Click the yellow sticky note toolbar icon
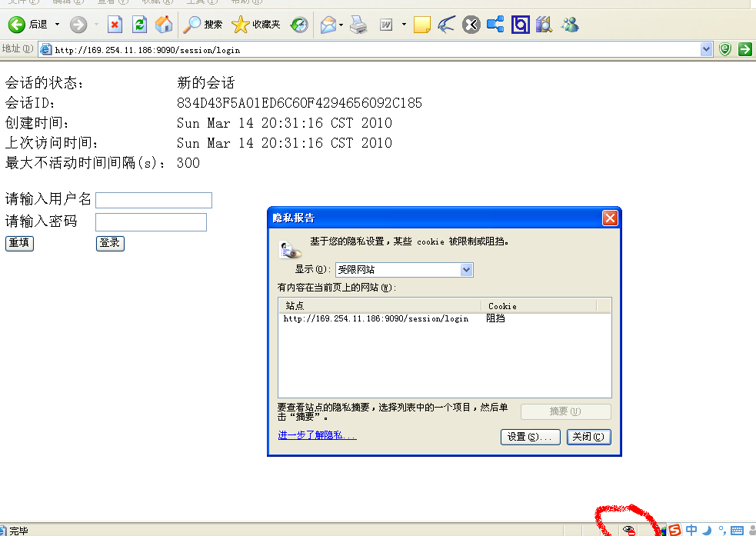Screen dimensions: 756x536 click(422, 24)
